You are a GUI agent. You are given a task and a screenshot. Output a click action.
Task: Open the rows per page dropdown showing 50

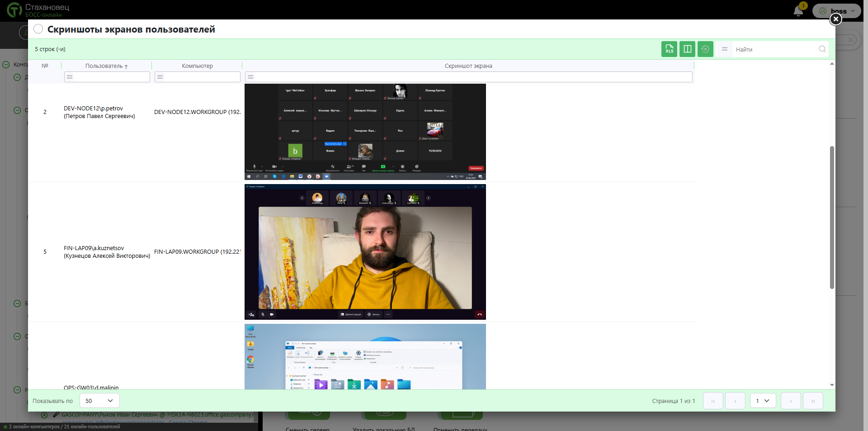99,401
